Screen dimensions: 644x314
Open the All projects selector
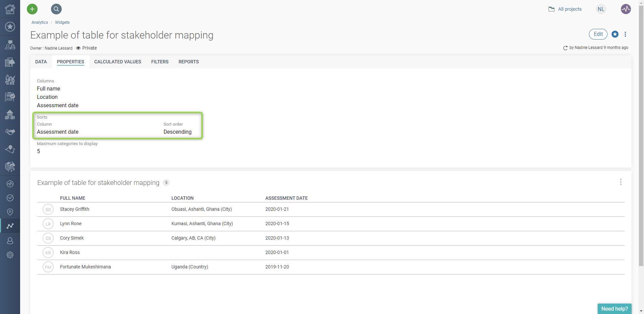point(565,9)
